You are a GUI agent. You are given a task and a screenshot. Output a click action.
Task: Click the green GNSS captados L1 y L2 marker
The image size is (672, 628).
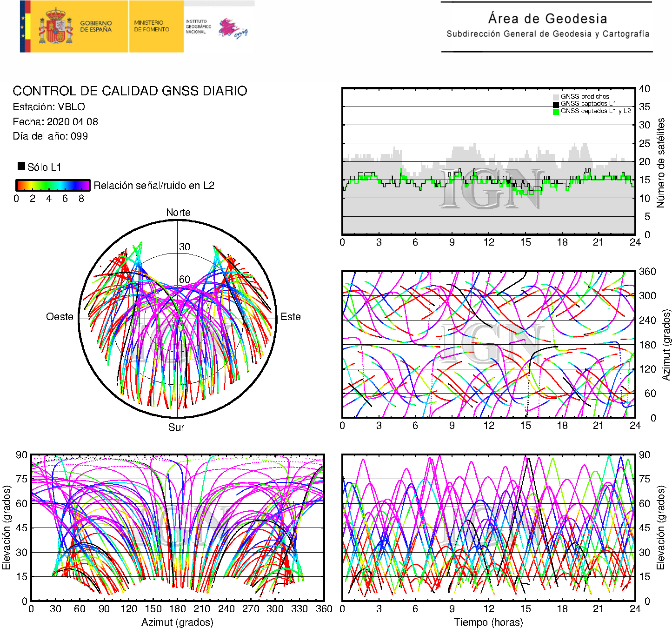[x=556, y=111]
